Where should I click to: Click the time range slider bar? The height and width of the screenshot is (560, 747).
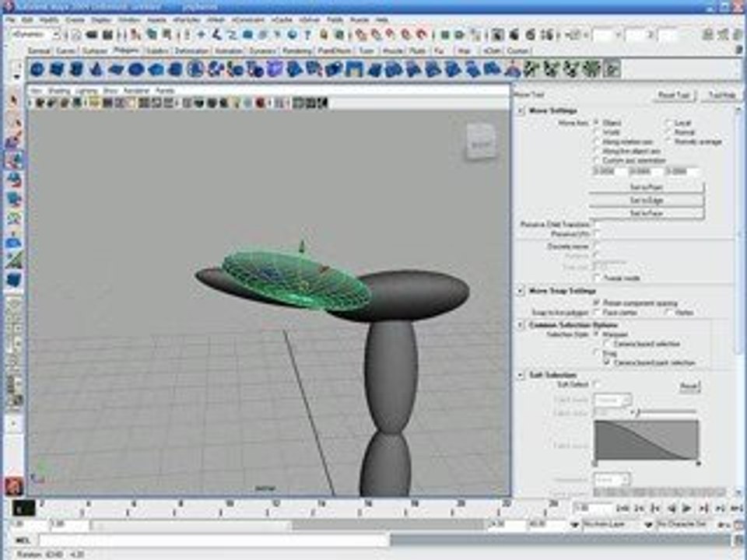pyautogui.click(x=192, y=525)
